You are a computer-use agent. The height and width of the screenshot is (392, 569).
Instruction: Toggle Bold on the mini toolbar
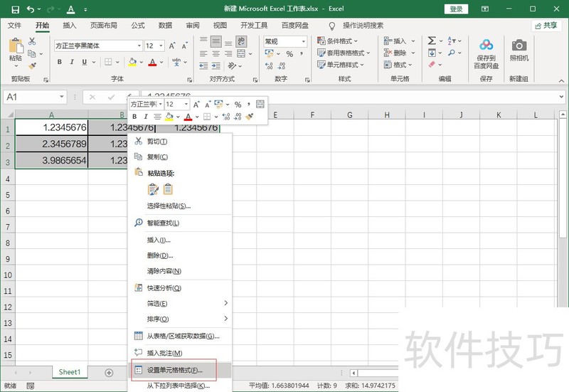pos(134,117)
